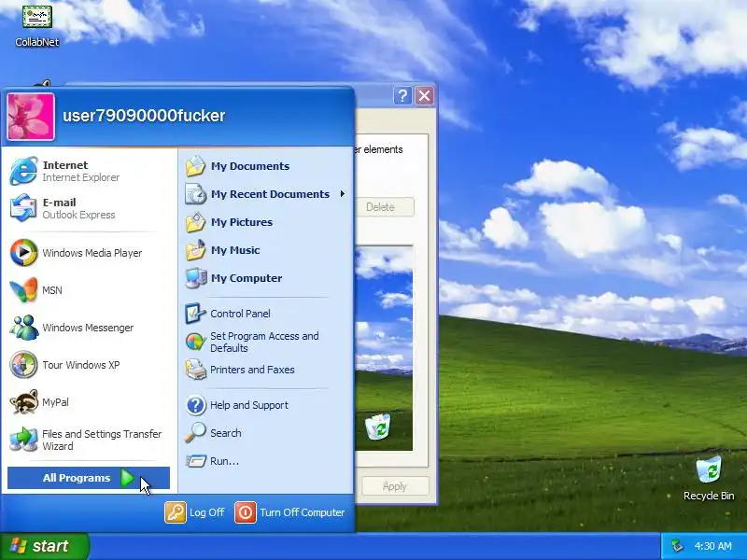This screenshot has height=560, width=747.
Task: Start Windows Messenger icon
Action: coord(23,328)
